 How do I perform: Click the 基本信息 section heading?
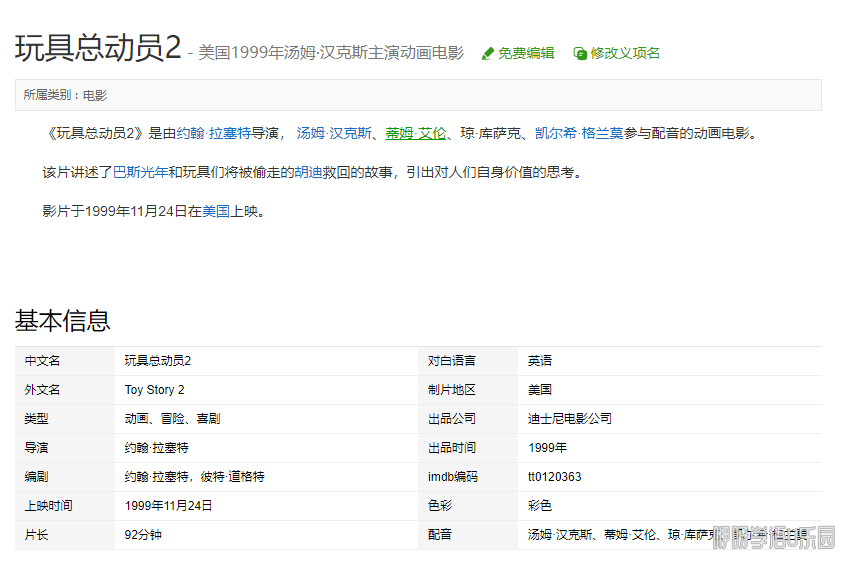coord(62,320)
